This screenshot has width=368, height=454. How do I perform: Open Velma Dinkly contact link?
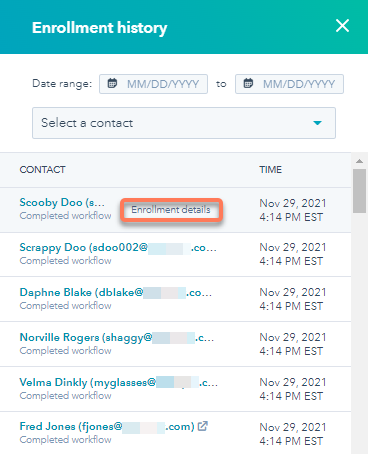[119, 382]
